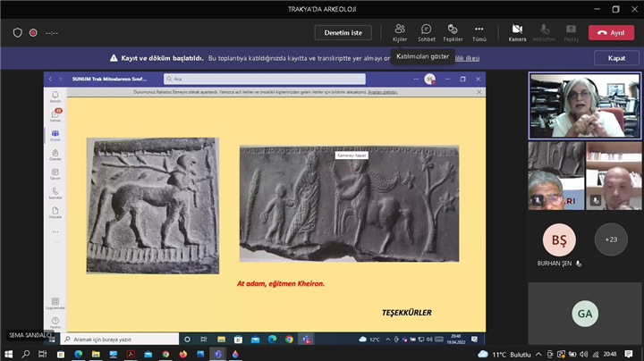Click the Ayarları değiştir link in the shared status bar
The image size is (644, 361).
[383, 92]
